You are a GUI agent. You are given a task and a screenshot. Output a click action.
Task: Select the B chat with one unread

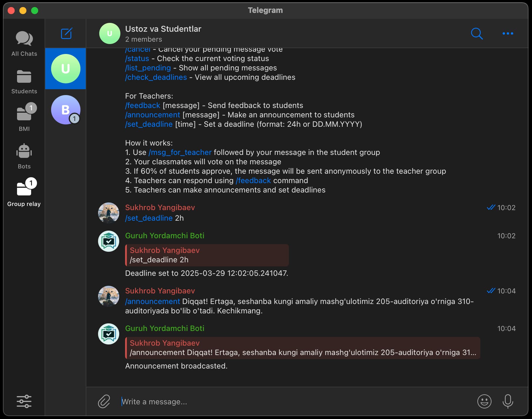(x=66, y=110)
